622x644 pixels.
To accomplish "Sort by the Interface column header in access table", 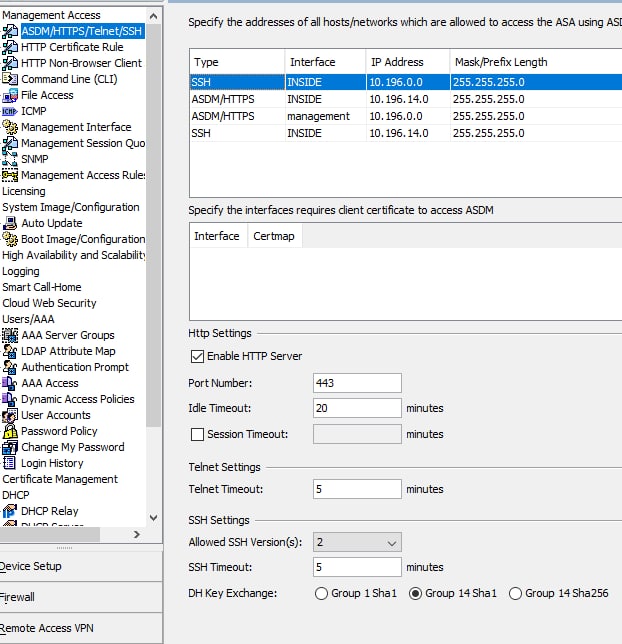I will pyautogui.click(x=325, y=62).
